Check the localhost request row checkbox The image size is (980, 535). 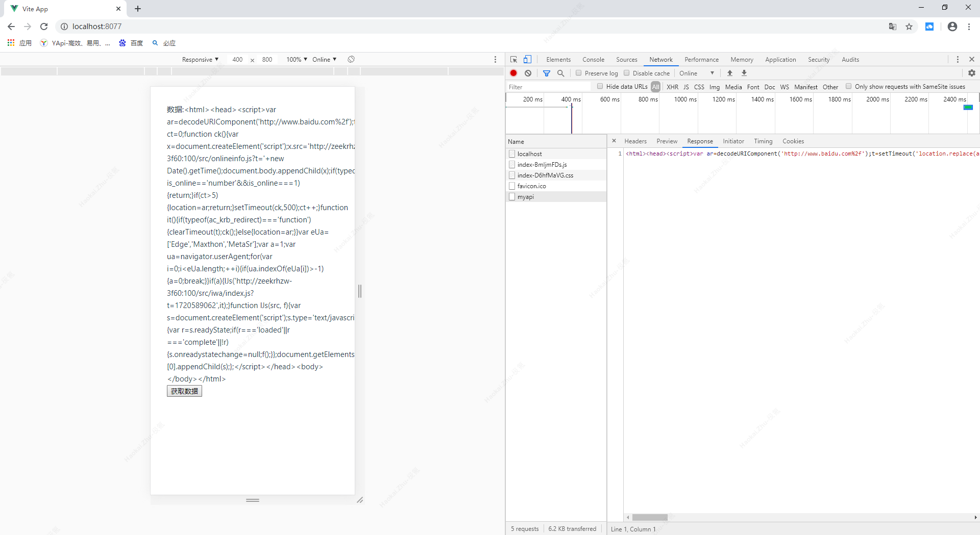click(512, 154)
